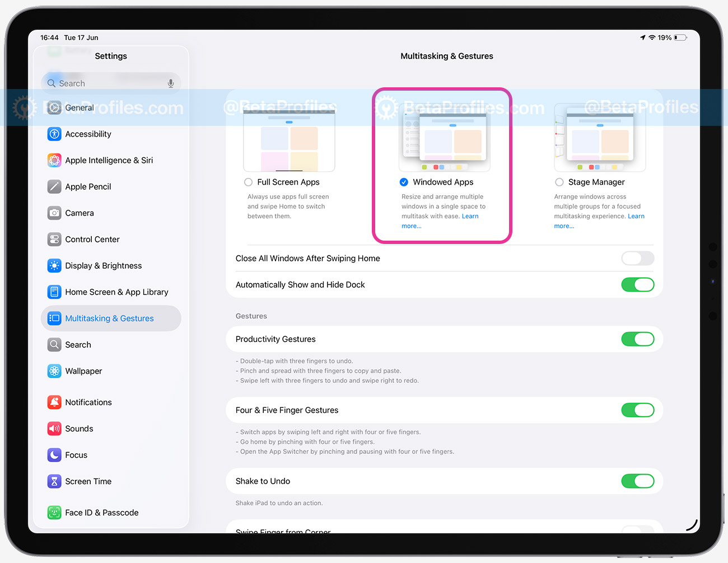The width and height of the screenshot is (728, 563).
Task: Tap the date Tue 17 Jun
Action: point(81,37)
